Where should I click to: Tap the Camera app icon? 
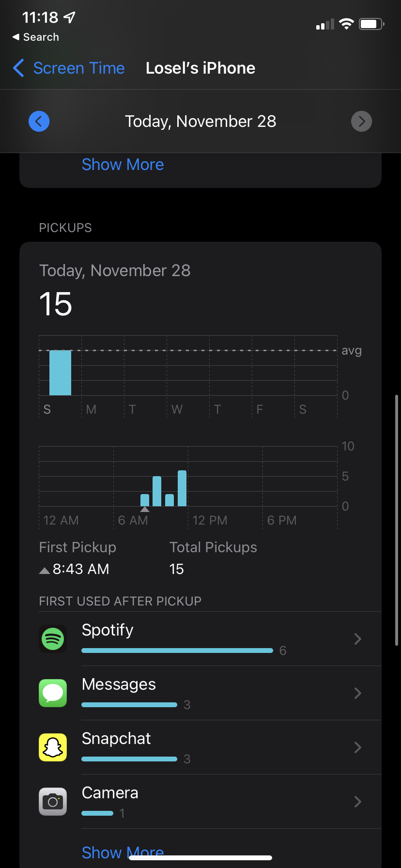tap(53, 802)
